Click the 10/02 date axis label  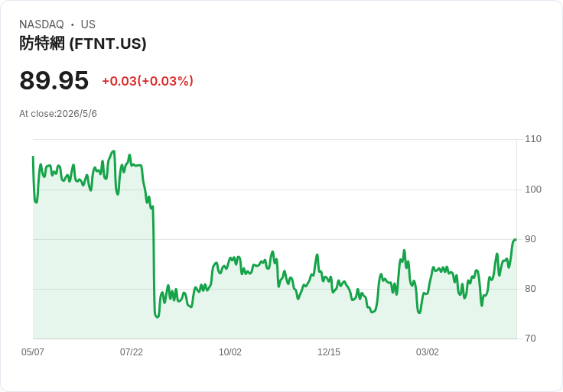coord(230,352)
